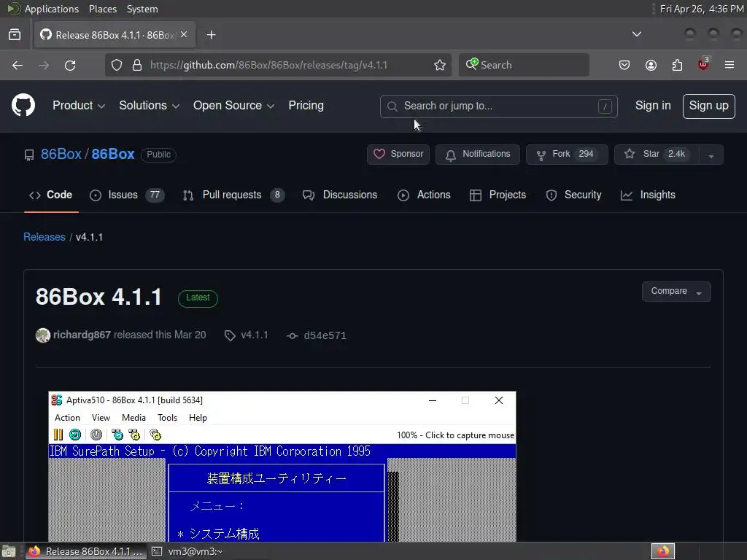747x560 pixels.
Task: Open the Applications menu
Action: coord(52,9)
